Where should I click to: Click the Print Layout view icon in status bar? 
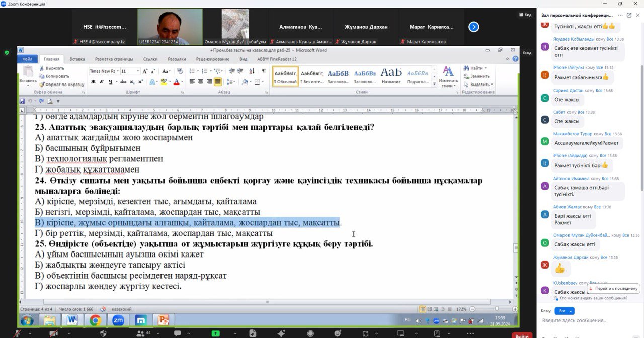pos(423,309)
